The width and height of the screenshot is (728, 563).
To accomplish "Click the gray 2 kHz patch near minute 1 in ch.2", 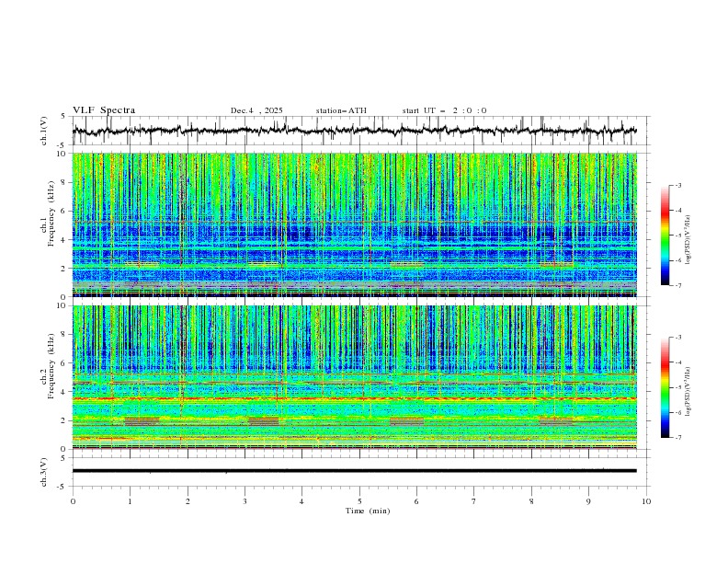I will (x=142, y=421).
